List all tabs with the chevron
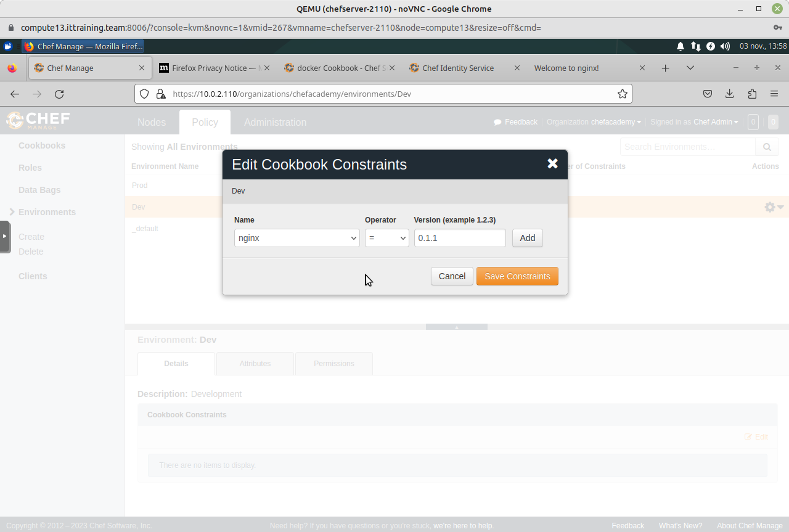The width and height of the screenshot is (789, 532). click(690, 68)
